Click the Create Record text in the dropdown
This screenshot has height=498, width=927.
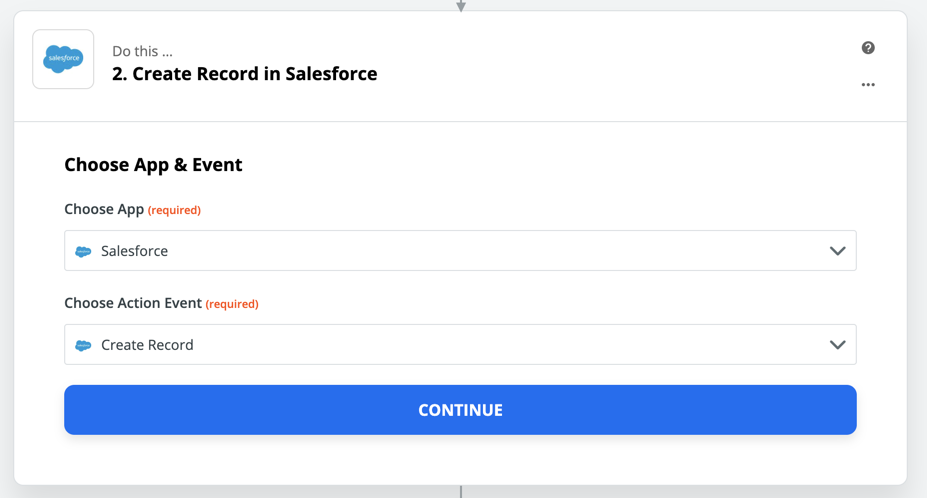coord(147,345)
